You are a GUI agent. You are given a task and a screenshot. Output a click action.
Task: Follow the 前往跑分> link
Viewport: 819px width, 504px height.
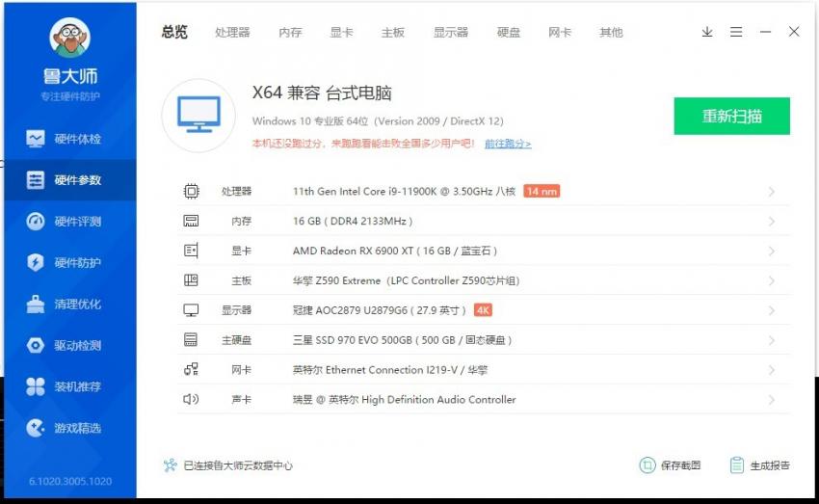508,143
